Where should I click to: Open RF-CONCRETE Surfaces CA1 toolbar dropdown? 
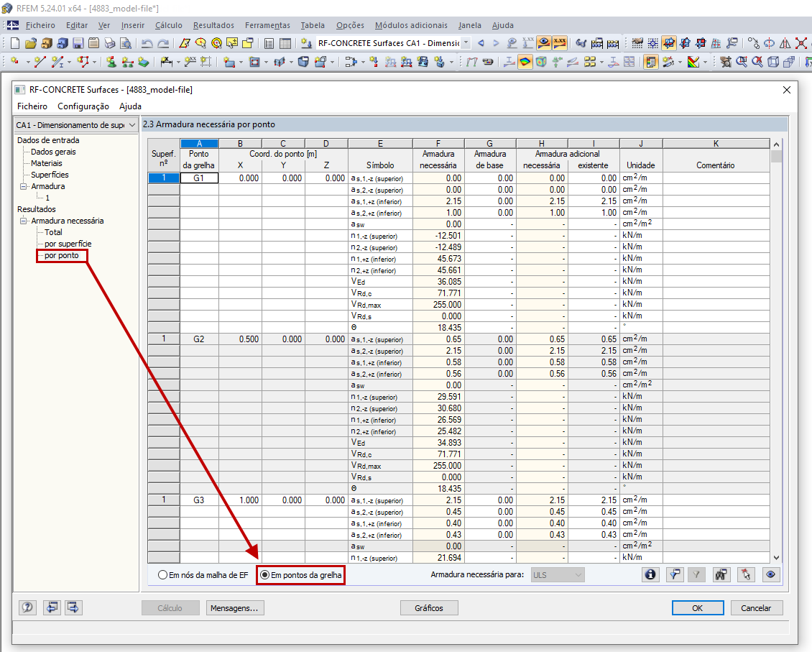click(466, 43)
